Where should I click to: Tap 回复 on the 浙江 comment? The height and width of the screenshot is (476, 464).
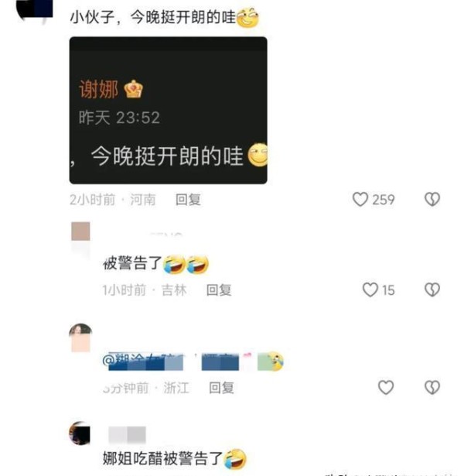221,388
